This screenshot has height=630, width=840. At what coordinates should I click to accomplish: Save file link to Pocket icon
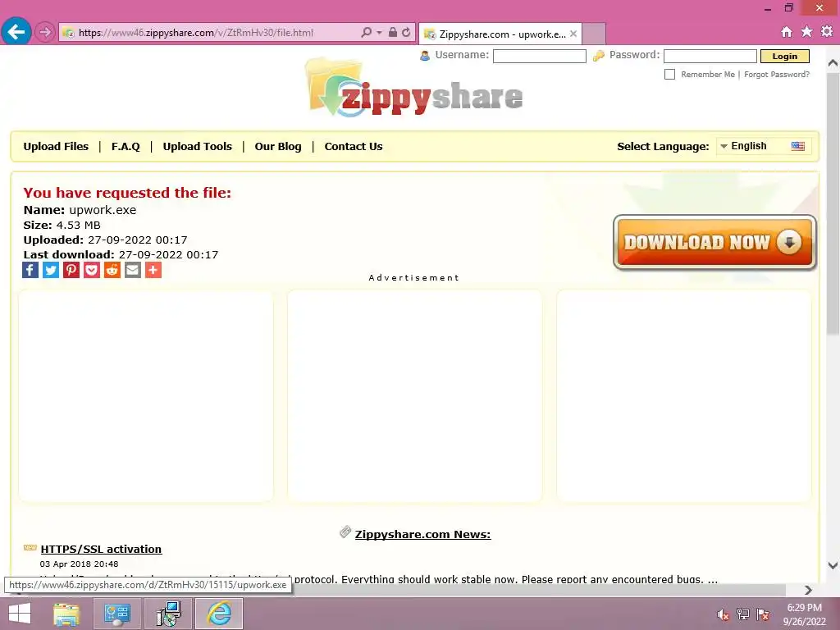[92, 270]
